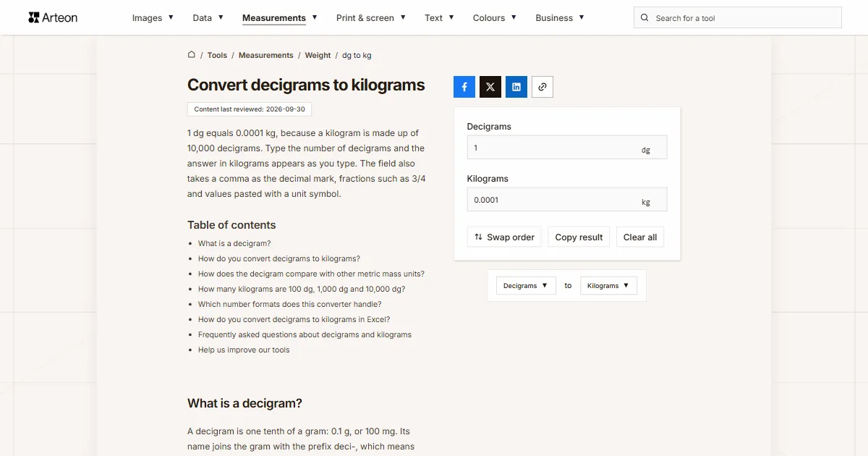Open the Print & screen menu
This screenshot has width=868, height=456.
pyautogui.click(x=371, y=17)
